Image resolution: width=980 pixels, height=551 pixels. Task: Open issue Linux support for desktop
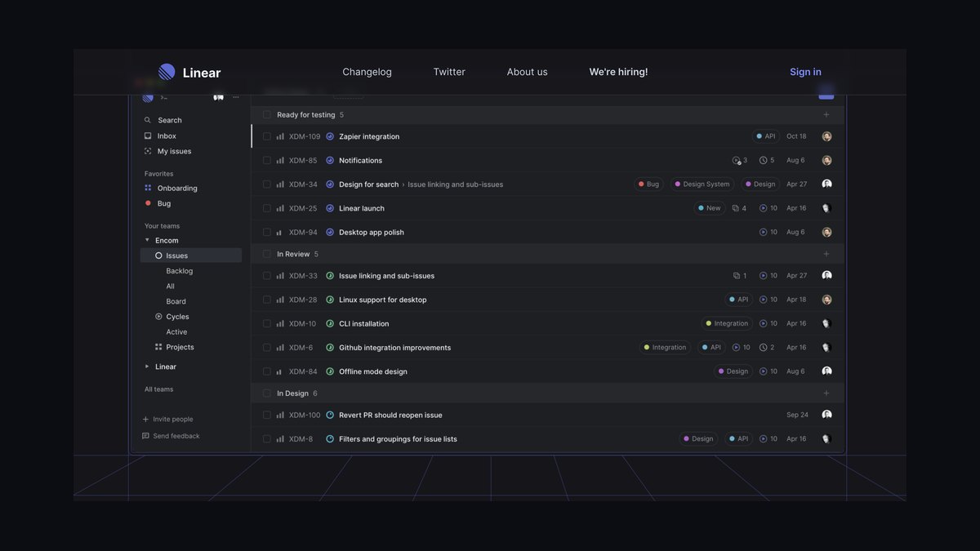pos(382,300)
